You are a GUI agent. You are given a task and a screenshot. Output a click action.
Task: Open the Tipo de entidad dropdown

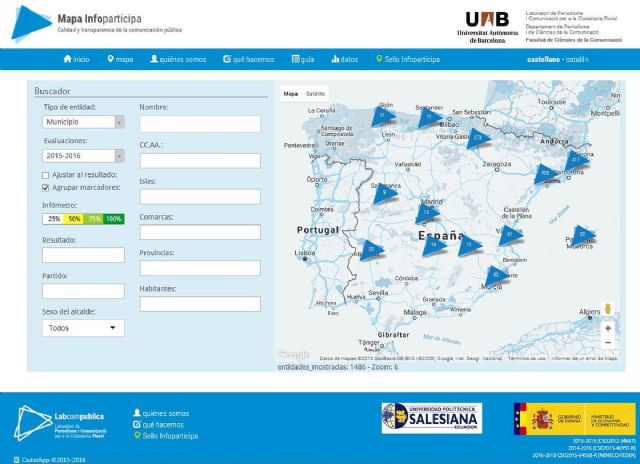tap(83, 122)
